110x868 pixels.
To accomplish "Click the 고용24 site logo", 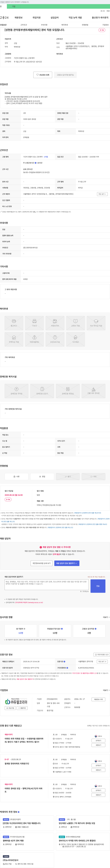I will tap(4, 17).
